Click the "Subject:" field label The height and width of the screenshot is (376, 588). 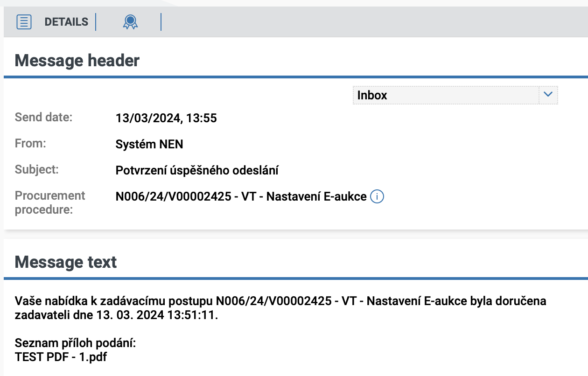coord(37,169)
